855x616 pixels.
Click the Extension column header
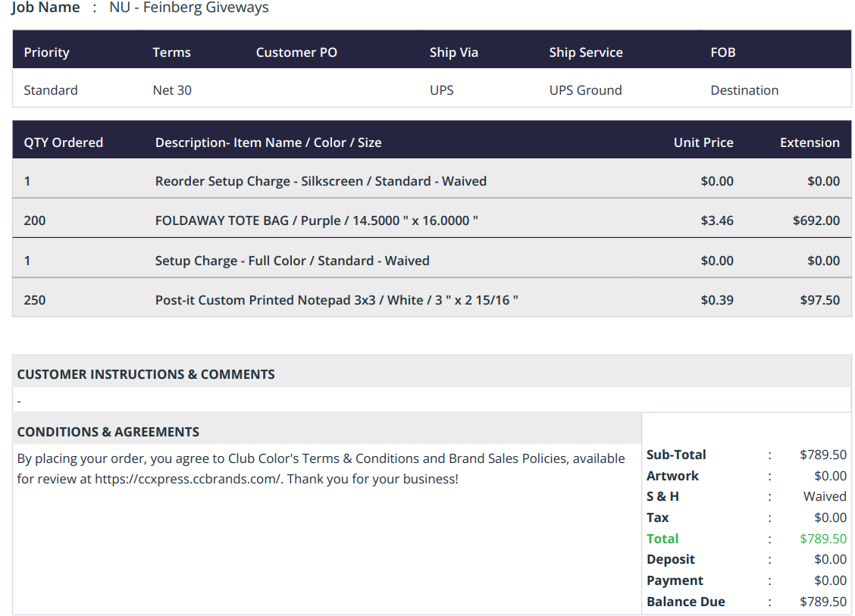click(x=810, y=142)
